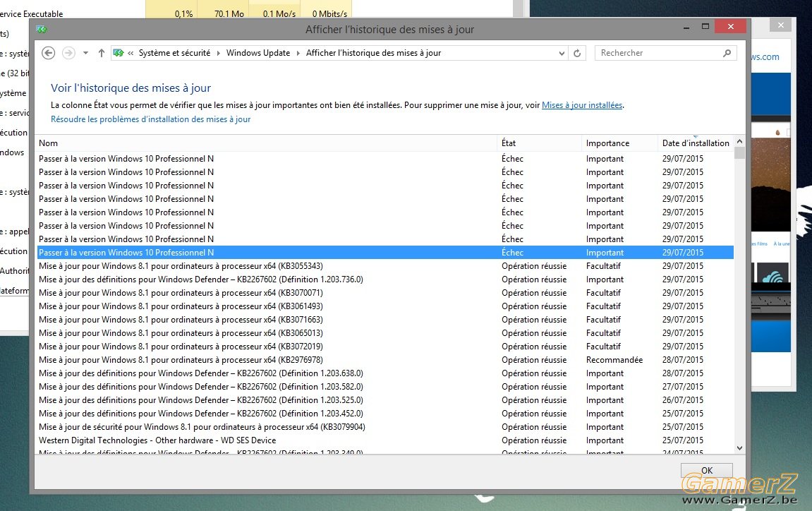This screenshot has width=812, height=511.
Task: Click the OK button
Action: click(x=706, y=470)
